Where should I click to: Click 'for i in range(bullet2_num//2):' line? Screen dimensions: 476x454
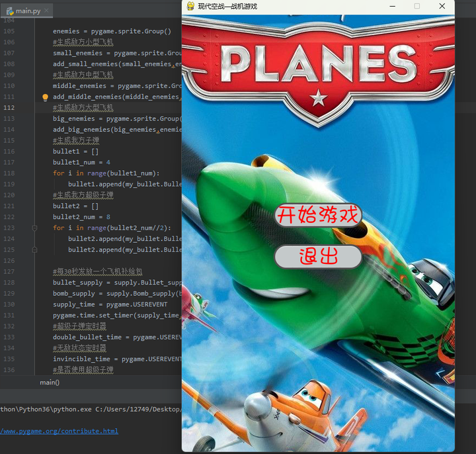(112, 228)
